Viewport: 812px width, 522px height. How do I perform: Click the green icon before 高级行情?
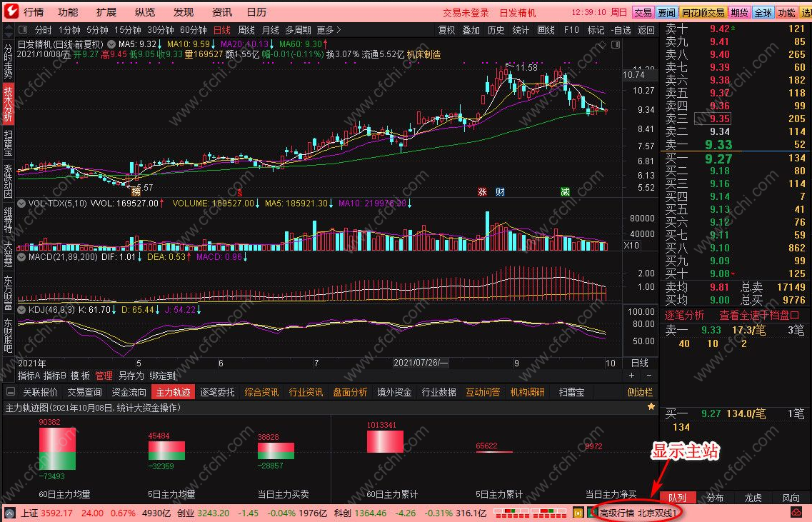(592, 513)
